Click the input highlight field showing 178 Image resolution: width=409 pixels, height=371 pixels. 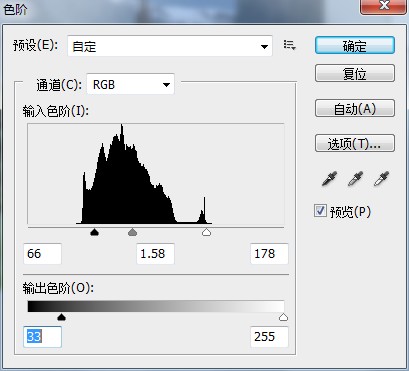(x=269, y=254)
